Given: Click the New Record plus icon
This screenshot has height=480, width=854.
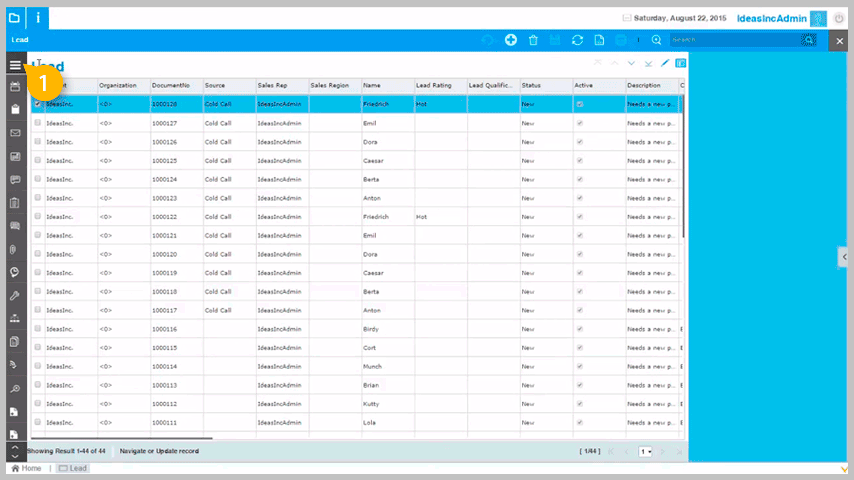Looking at the screenshot, I should (510, 40).
